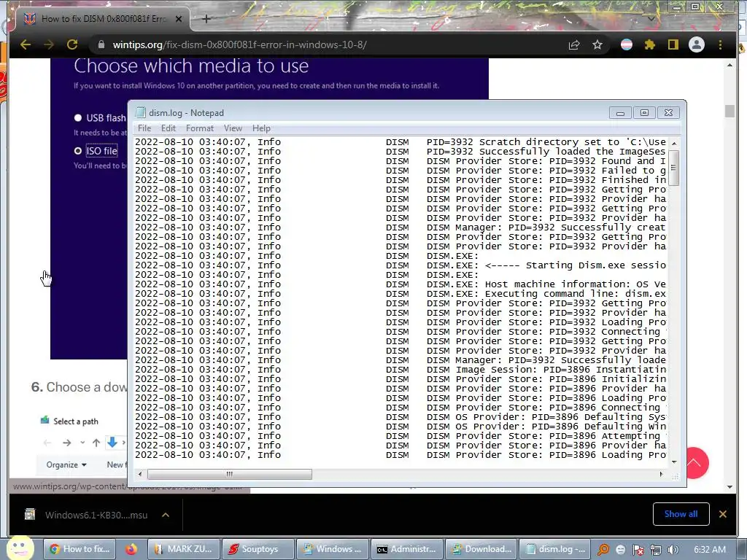Image resolution: width=747 pixels, height=560 pixels.
Task: Click the orange magnifier tray icon
Action: 603,550
